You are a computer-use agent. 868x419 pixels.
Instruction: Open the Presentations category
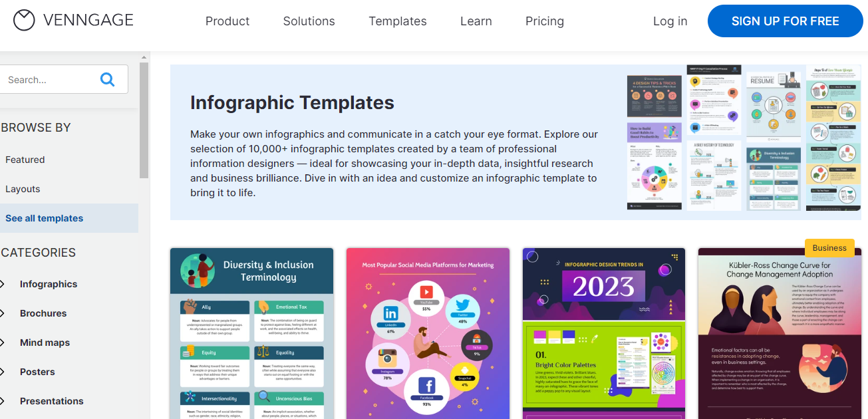(x=52, y=401)
